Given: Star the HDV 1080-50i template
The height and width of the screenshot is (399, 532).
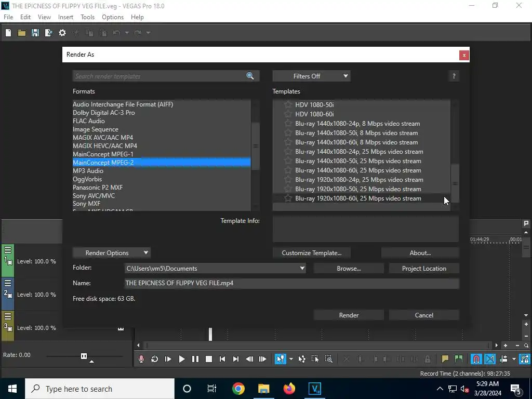Looking at the screenshot, I should [x=288, y=104].
